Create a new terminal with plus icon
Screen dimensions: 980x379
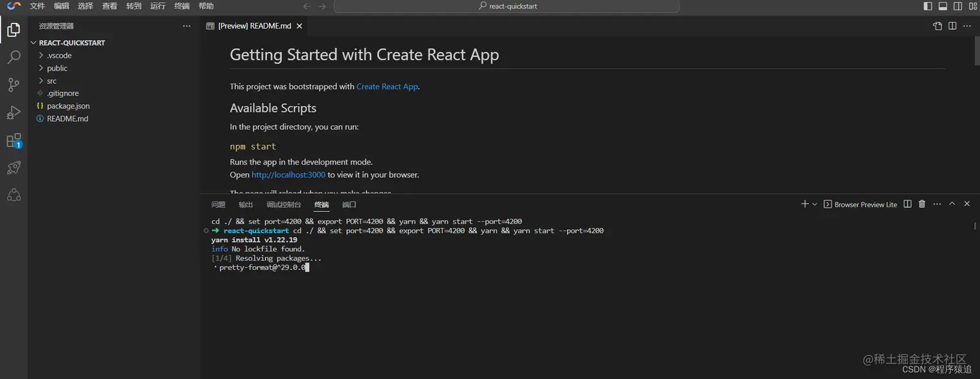tap(804, 204)
